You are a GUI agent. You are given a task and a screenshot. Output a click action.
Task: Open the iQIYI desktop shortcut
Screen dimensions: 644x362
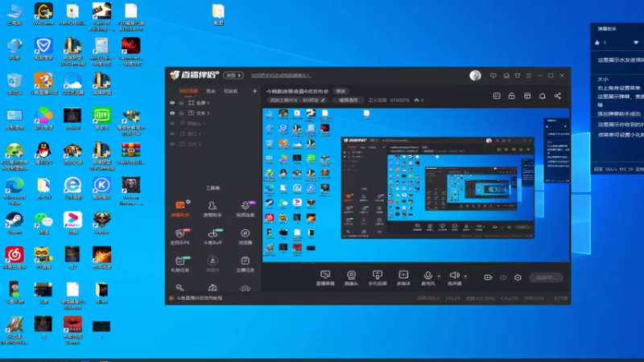101,118
